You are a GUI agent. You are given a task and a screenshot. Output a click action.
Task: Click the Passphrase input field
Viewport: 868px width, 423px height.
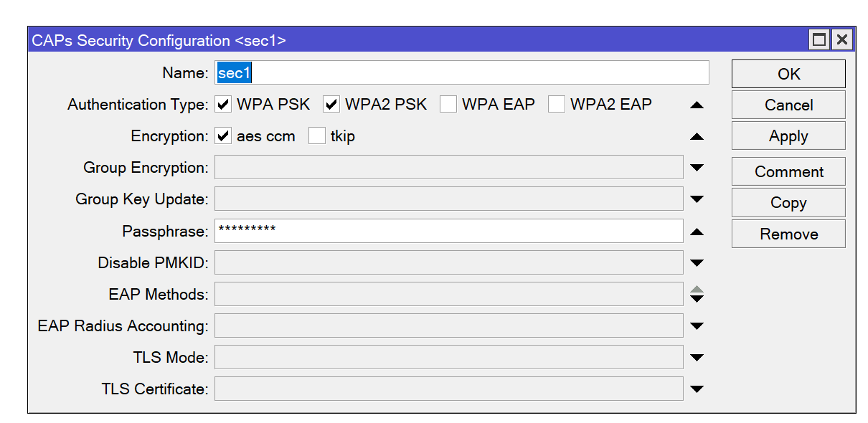[448, 231]
